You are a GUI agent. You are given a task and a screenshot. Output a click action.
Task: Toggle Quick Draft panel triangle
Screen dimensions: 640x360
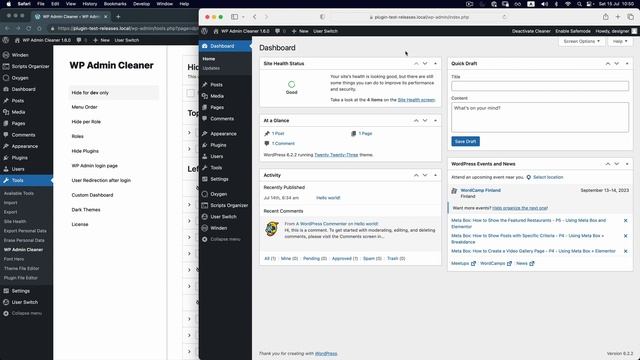(x=627, y=64)
